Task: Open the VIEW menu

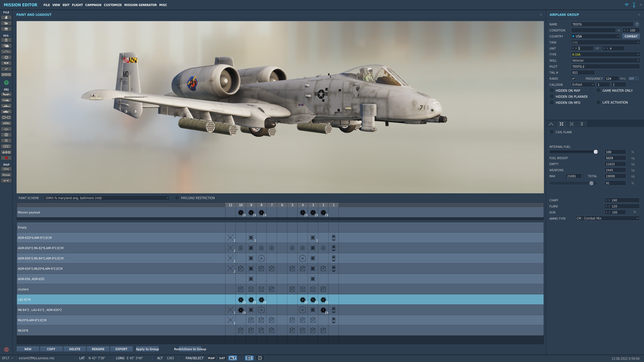Action: 56,5
